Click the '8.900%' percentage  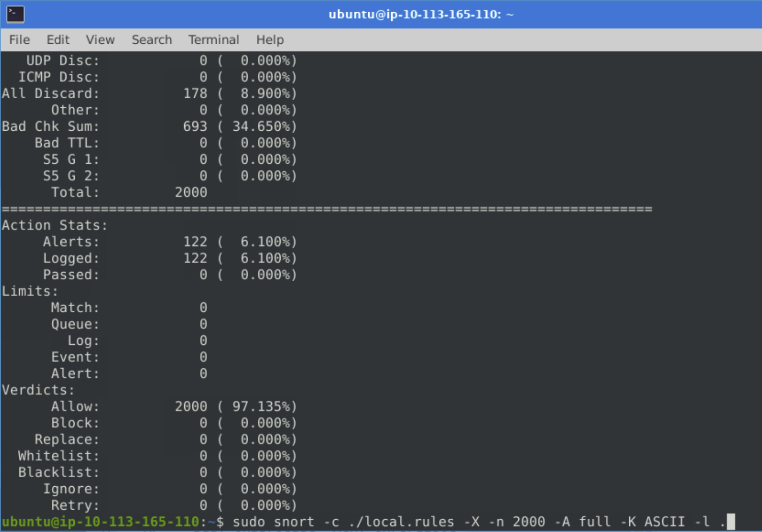tap(265, 94)
